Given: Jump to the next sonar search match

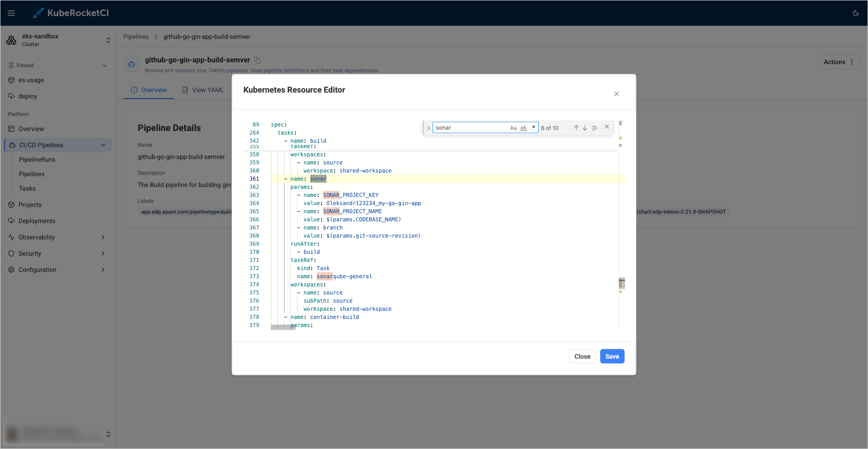Looking at the screenshot, I should 584,127.
